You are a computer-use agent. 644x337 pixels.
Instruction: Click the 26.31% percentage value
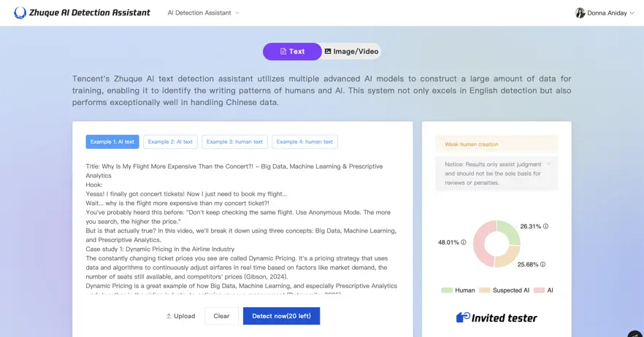click(531, 226)
